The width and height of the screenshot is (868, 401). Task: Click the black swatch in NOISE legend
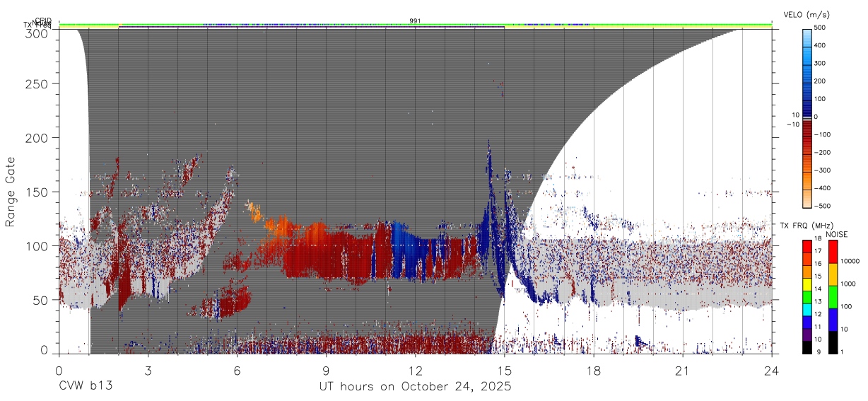833,342
